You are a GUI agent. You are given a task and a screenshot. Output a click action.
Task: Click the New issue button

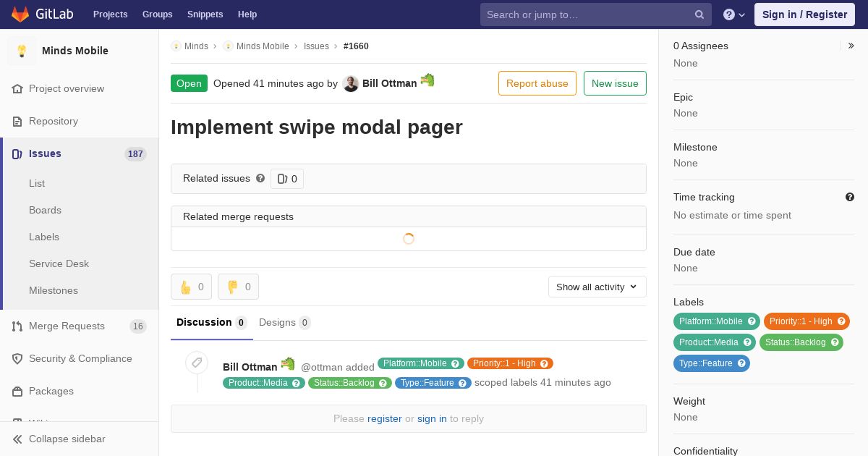tap(615, 83)
